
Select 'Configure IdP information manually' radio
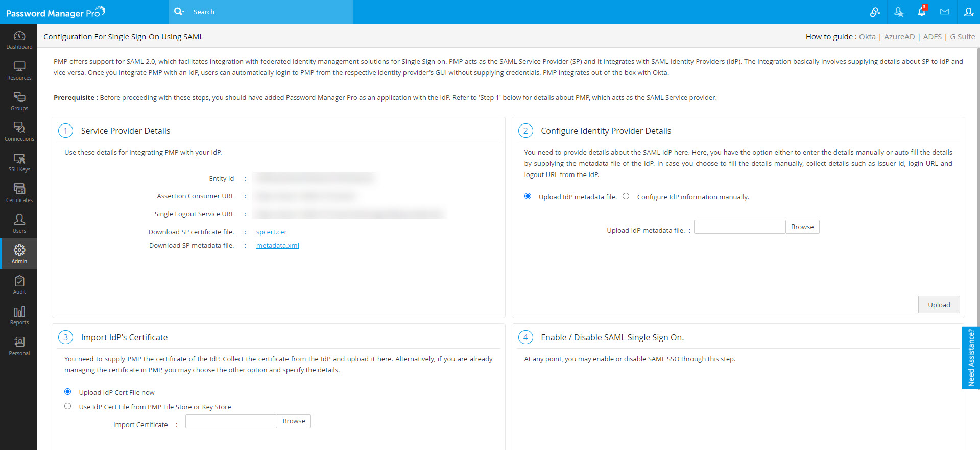[626, 196]
